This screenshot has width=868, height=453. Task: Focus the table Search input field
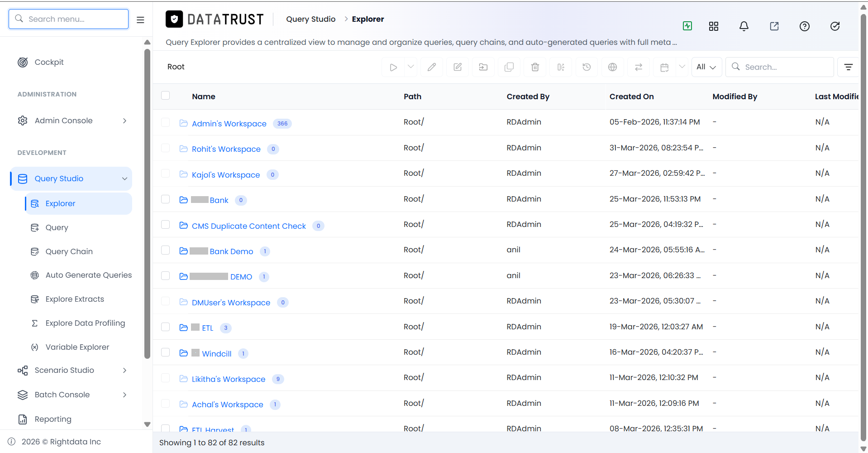[780, 67]
